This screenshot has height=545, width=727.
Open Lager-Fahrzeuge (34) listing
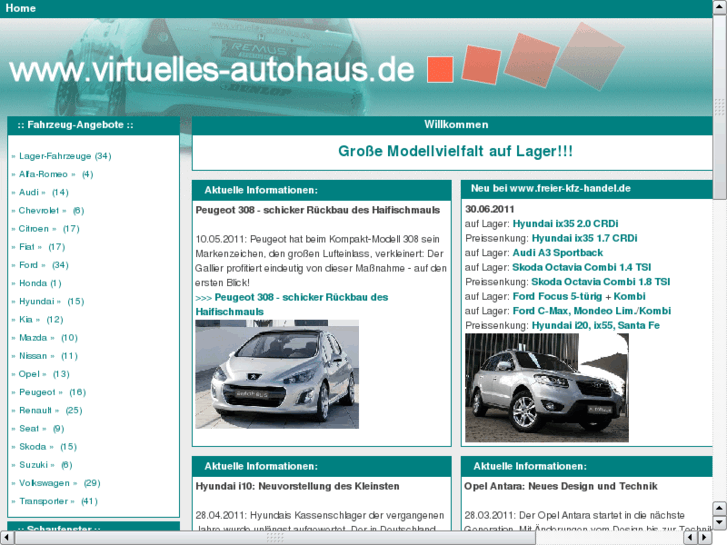tap(65, 156)
